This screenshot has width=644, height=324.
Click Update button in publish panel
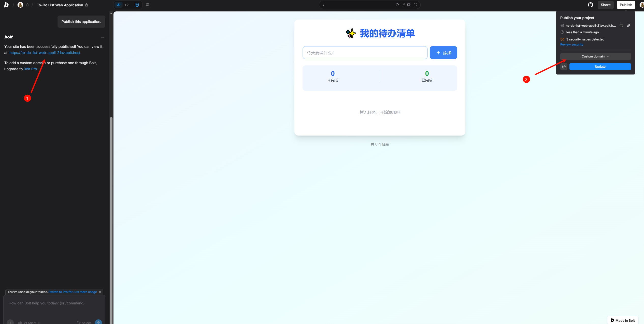[x=600, y=67]
